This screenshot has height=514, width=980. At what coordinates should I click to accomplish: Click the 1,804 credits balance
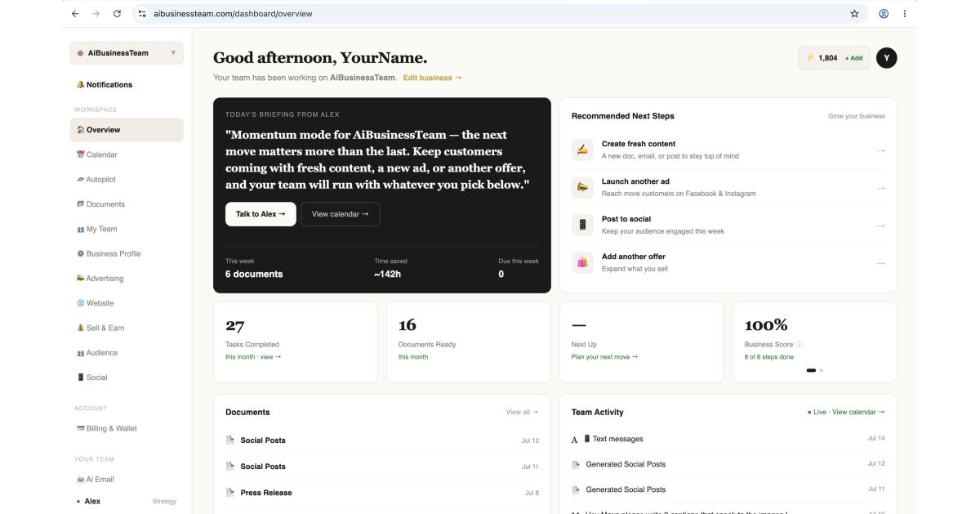[822, 58]
